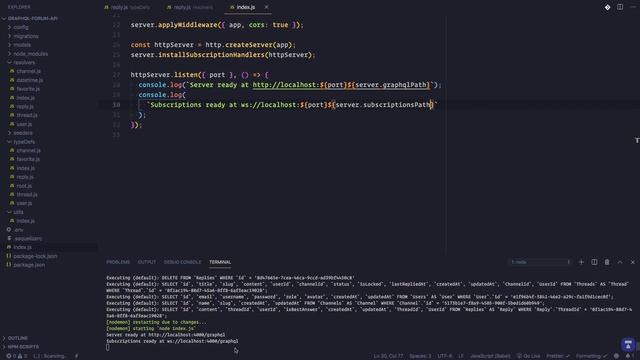This screenshot has width=640, height=360.
Task: Switch to the reply.js typeDefs editor tab
Action: (127, 7)
